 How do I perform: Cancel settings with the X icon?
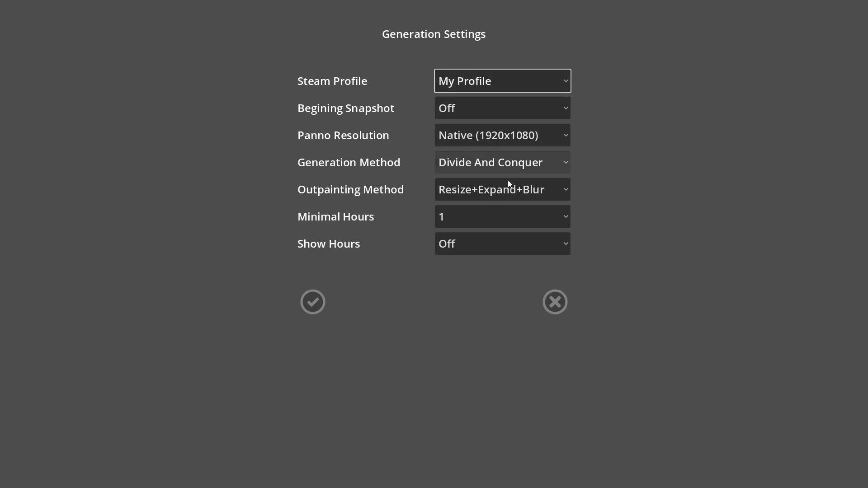(x=555, y=302)
